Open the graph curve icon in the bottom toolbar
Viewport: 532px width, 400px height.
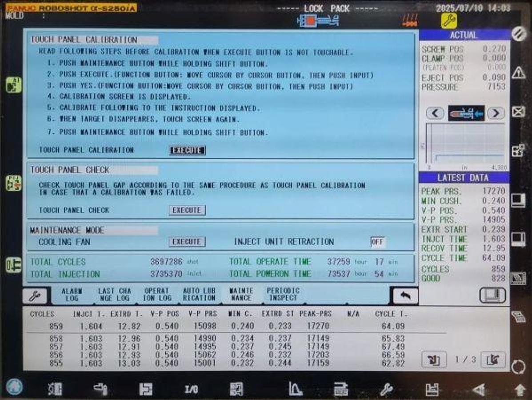pos(295,389)
